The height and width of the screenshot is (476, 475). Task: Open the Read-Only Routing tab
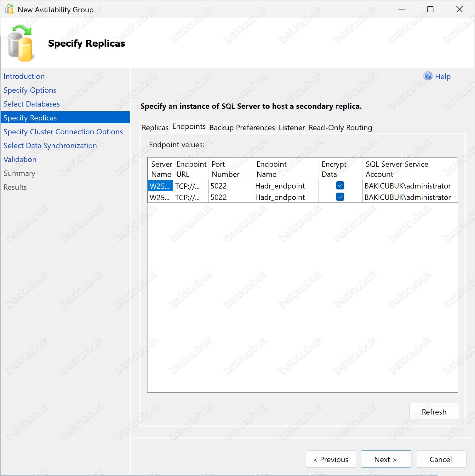[x=340, y=128]
